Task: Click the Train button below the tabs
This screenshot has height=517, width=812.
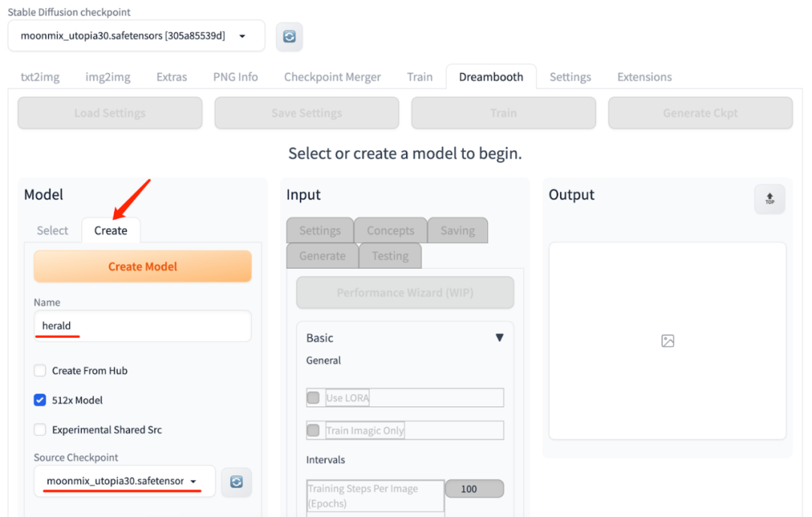Action: pos(503,113)
